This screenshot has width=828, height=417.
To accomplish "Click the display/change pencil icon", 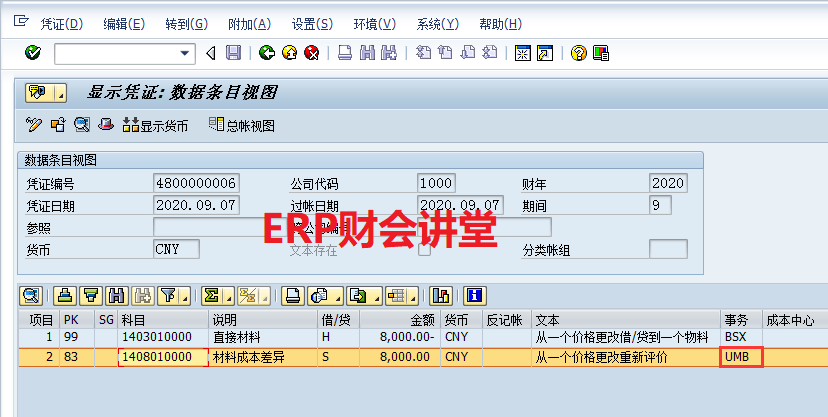I will pos(34,125).
